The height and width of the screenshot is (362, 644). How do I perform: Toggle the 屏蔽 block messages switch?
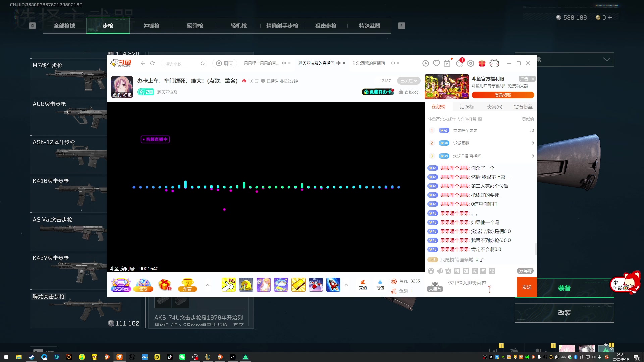(x=525, y=271)
